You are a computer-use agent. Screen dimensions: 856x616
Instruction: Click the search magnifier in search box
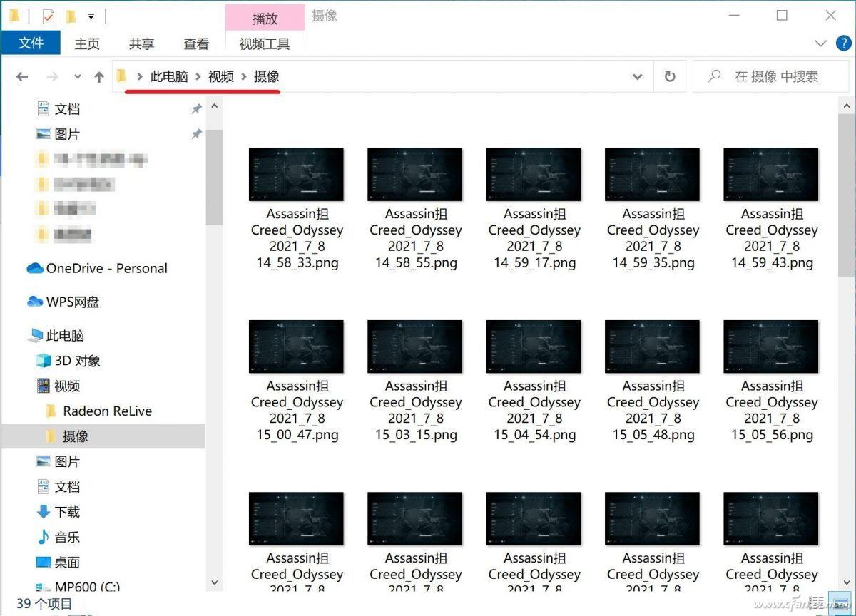click(713, 76)
